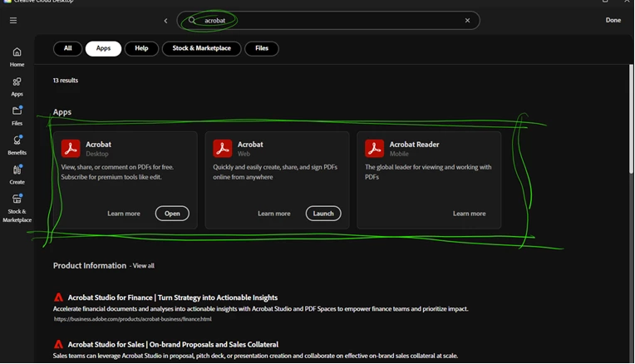Learn more about Acrobat Reader Mobile

pos(469,214)
